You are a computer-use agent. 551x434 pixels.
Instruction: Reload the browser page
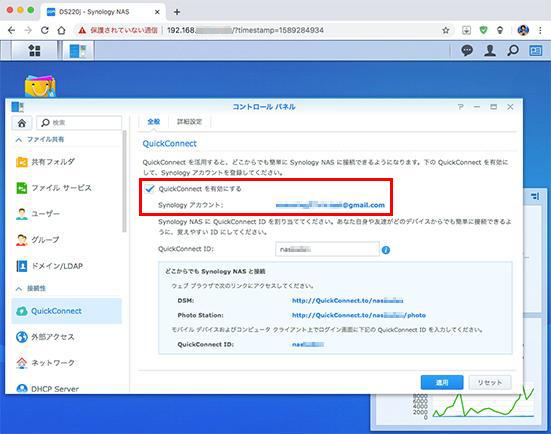[x=45, y=30]
